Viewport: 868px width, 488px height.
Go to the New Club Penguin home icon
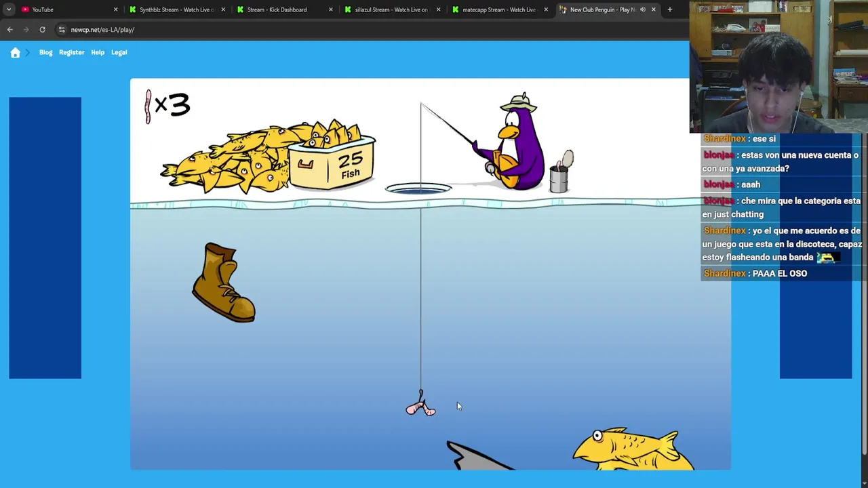point(15,53)
